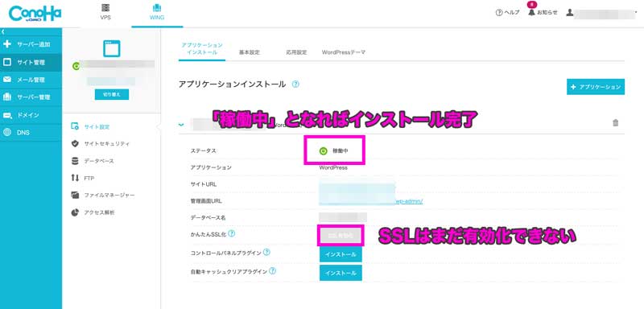
Task: Click the SSL有効化 button
Action: [341, 235]
